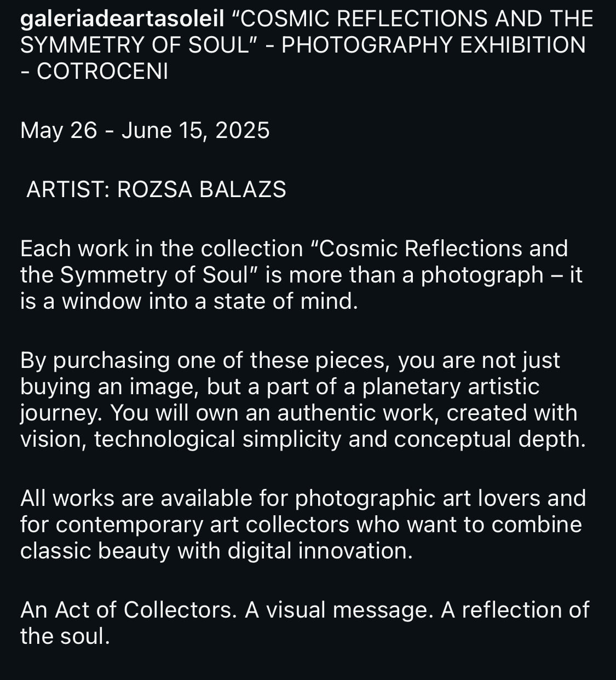Open the galeriadeartasoleil profile
Image resolution: width=616 pixels, height=680 pixels.
point(122,20)
